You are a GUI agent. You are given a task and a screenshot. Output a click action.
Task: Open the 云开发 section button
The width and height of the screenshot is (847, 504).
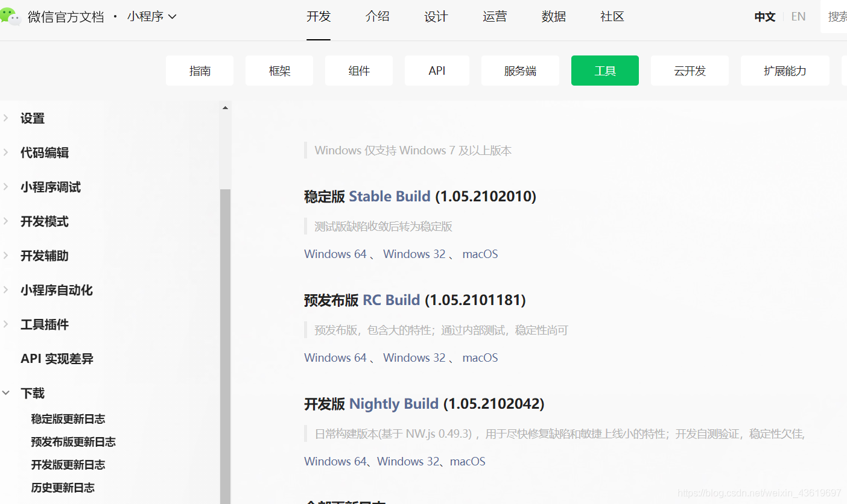click(x=690, y=71)
